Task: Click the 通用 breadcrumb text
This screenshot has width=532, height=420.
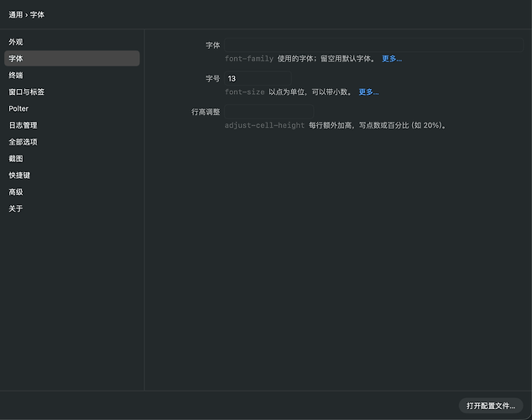Action: pyautogui.click(x=16, y=14)
